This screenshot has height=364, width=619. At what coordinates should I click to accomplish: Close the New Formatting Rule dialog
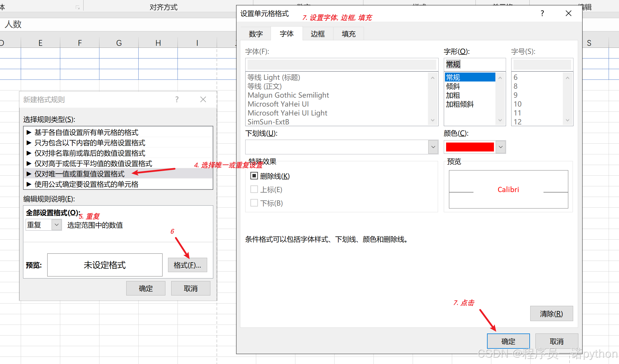[x=203, y=100]
